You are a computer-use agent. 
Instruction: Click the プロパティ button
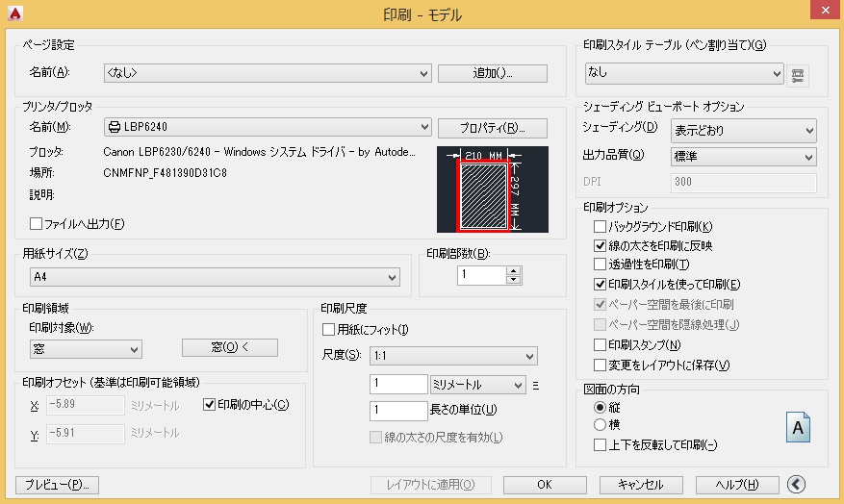pyautogui.click(x=492, y=128)
